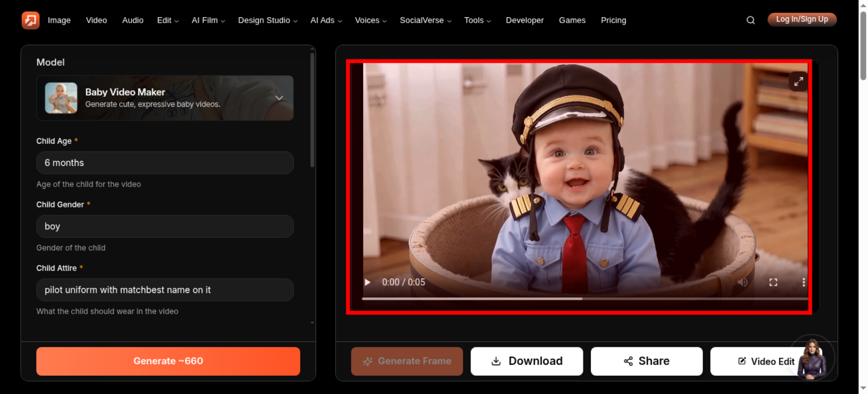Enter fullscreen on the video player

[x=773, y=282]
